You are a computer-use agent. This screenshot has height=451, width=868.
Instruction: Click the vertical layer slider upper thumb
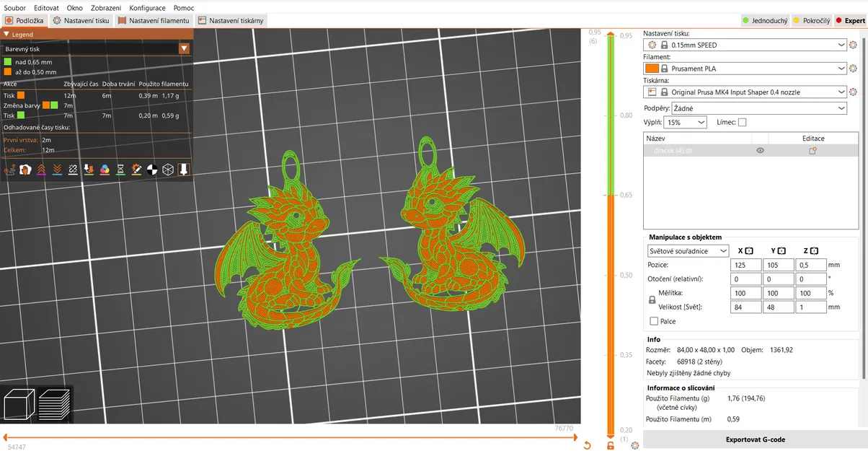611,33
